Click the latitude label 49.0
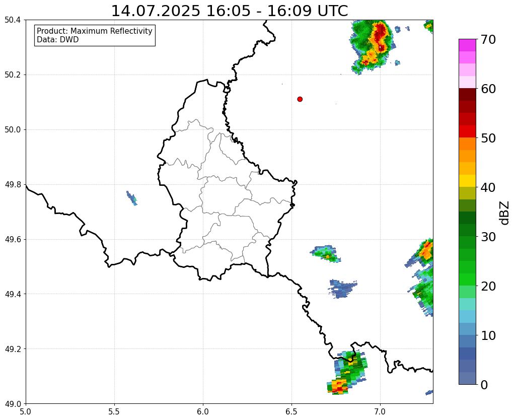This screenshot has width=515, height=420. (13, 403)
